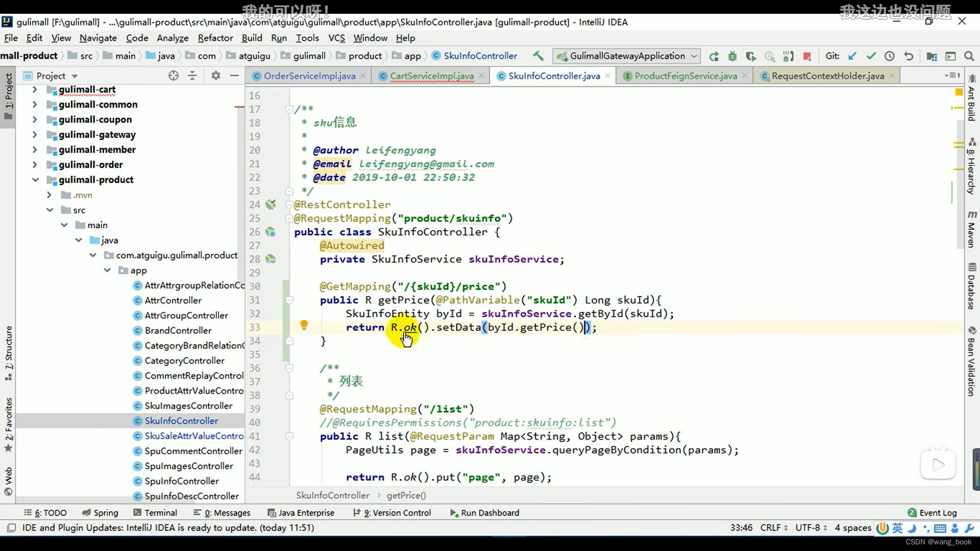Expand the gulimall-cart module
The image size is (980, 551).
35,89
